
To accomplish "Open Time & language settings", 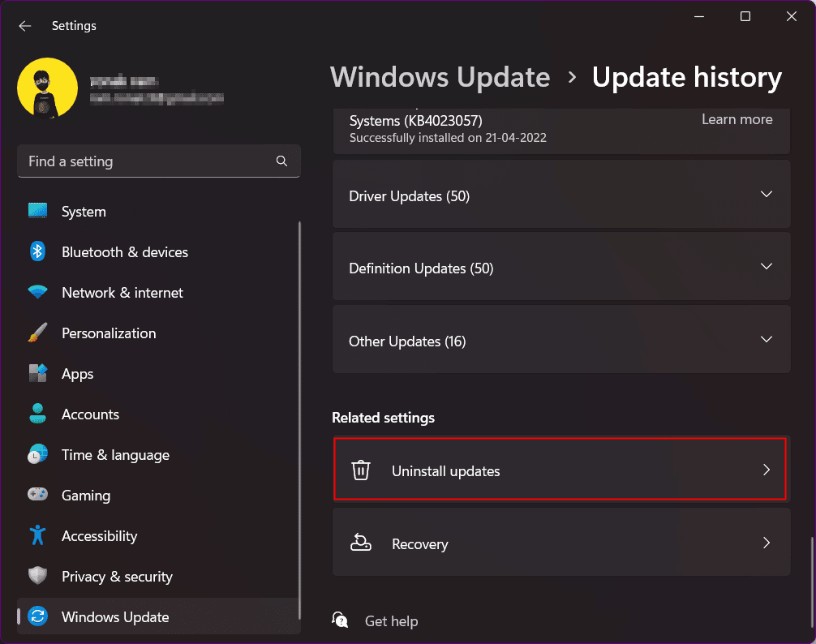I will pyautogui.click(x=159, y=455).
